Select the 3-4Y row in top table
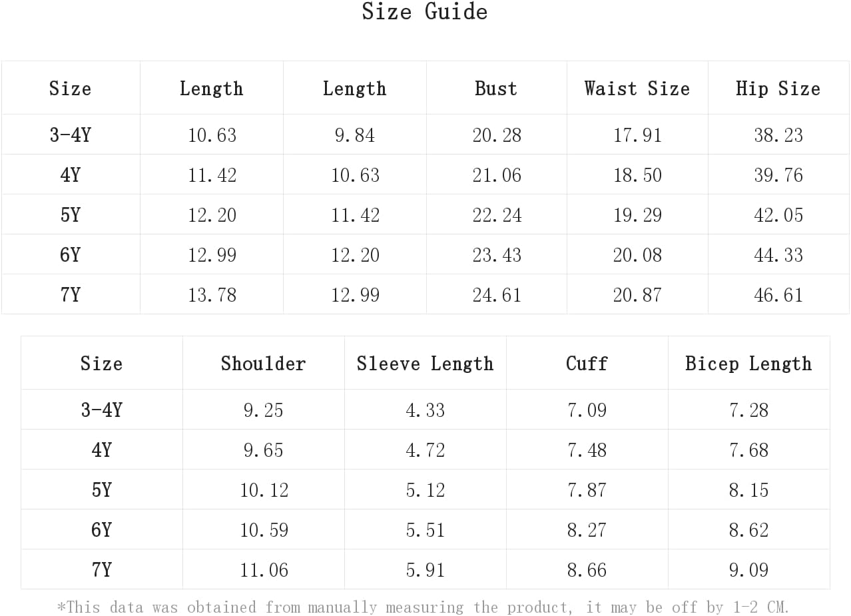This screenshot has width=851, height=616. (x=425, y=135)
